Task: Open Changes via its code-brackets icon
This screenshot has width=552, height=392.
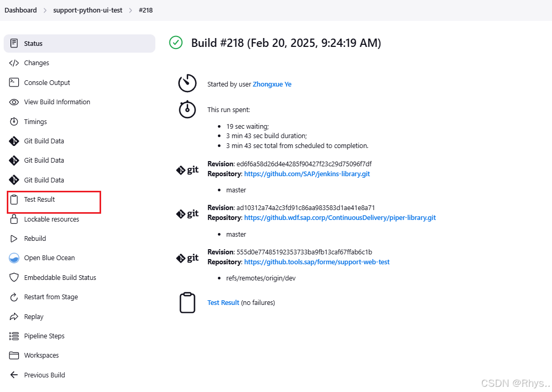Action: click(x=14, y=63)
